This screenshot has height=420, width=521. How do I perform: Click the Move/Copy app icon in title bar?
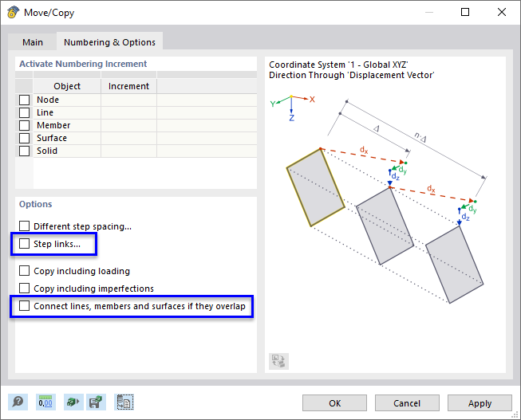[x=14, y=13]
